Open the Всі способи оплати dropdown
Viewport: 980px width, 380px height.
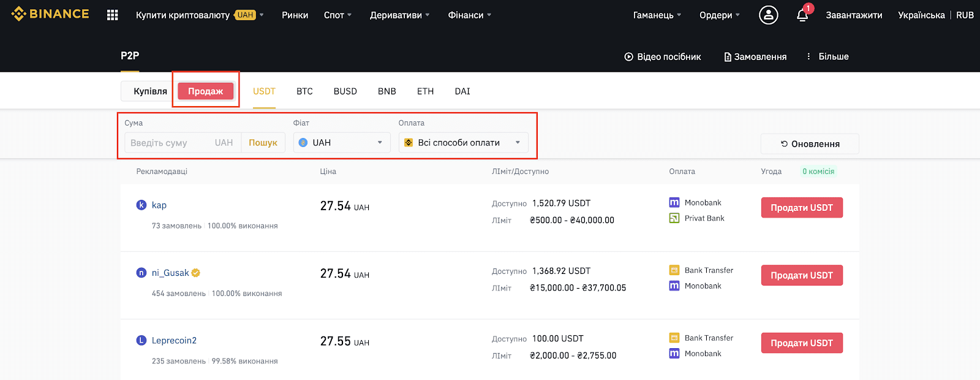pos(463,143)
